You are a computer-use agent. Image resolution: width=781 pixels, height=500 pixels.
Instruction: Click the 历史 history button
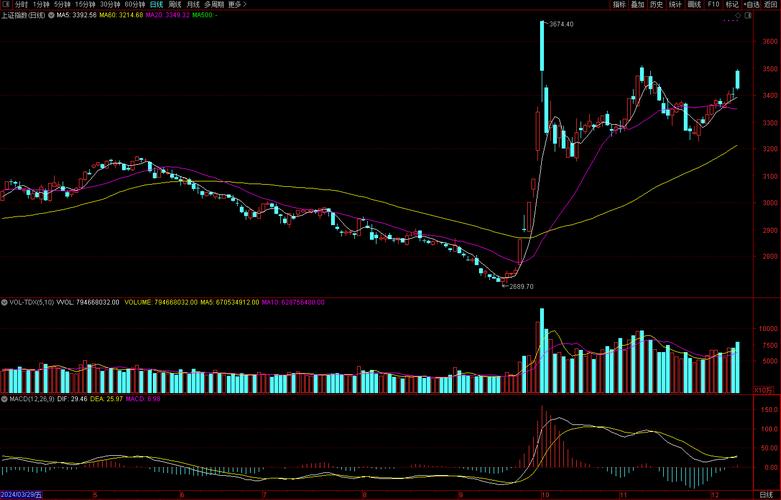click(x=656, y=5)
